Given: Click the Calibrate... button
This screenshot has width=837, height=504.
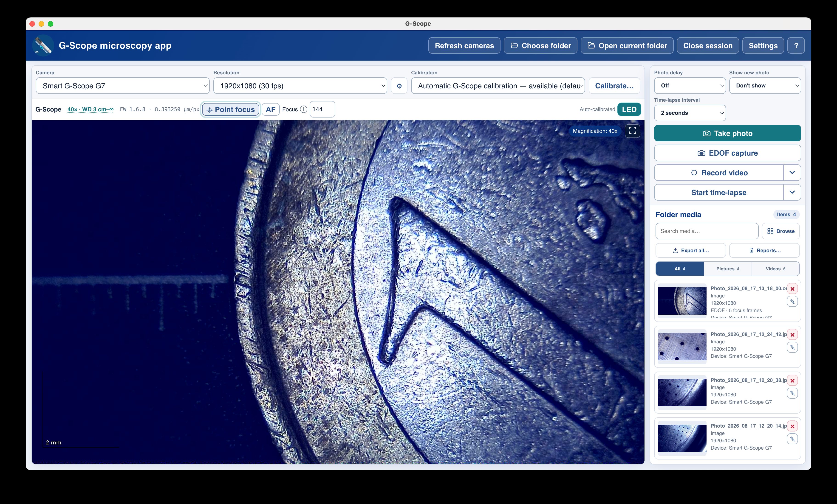Looking at the screenshot, I should [614, 86].
